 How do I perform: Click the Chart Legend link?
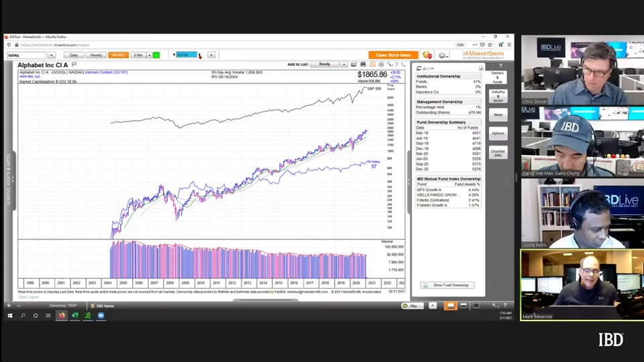click(x=28, y=297)
